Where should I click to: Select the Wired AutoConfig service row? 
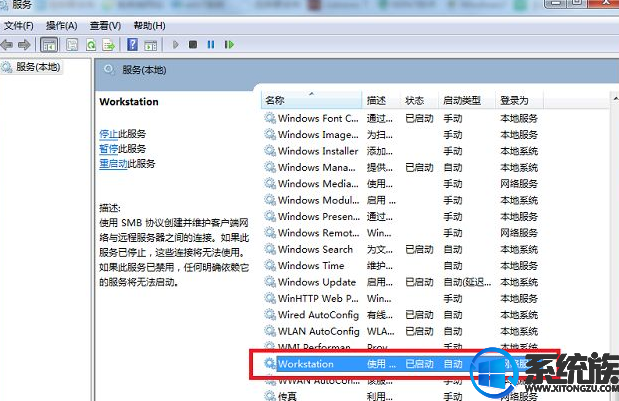(x=401, y=315)
